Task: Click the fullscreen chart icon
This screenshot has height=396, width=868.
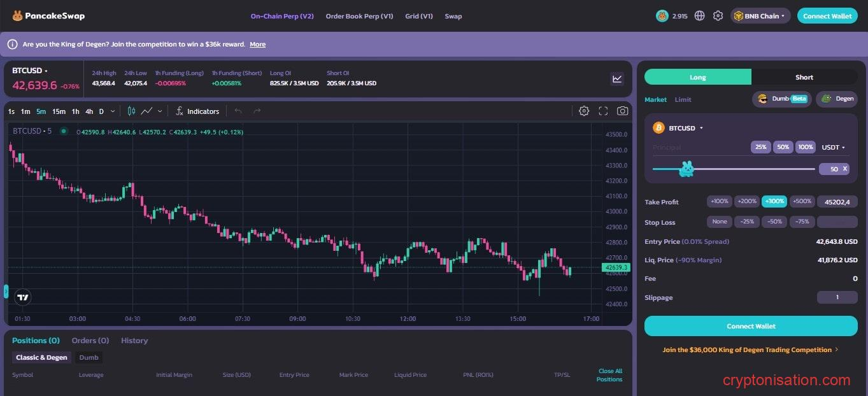Action: click(x=603, y=111)
